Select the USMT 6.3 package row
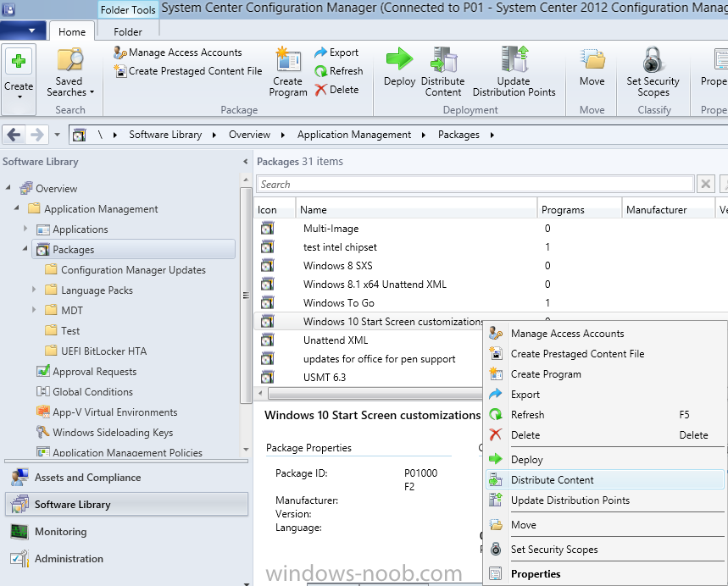This screenshot has height=586, width=728. [x=370, y=377]
